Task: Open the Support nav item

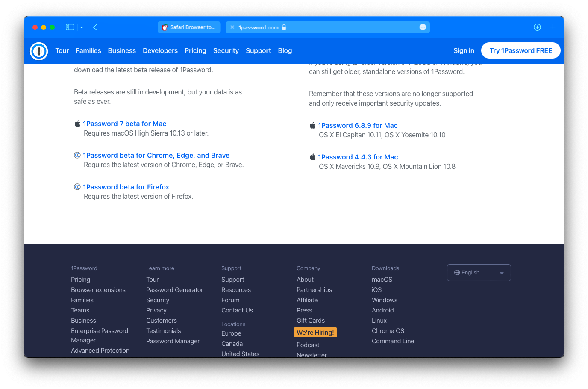Action: [259, 51]
